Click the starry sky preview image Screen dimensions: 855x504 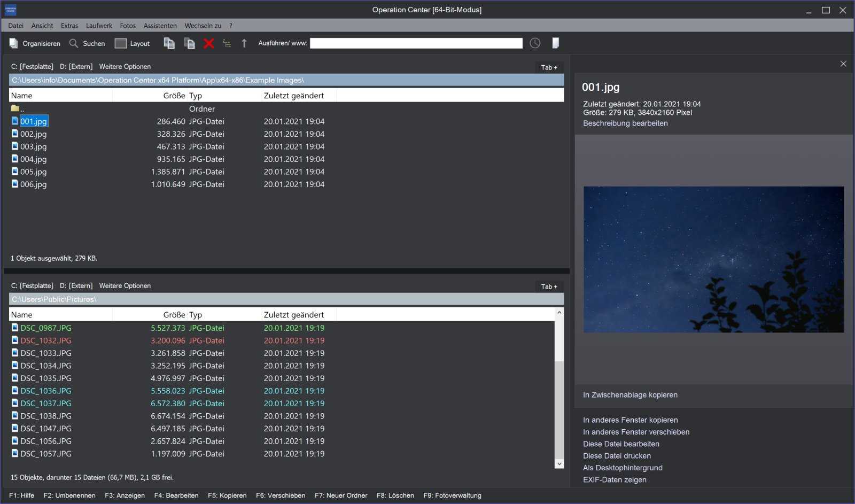[x=713, y=259]
